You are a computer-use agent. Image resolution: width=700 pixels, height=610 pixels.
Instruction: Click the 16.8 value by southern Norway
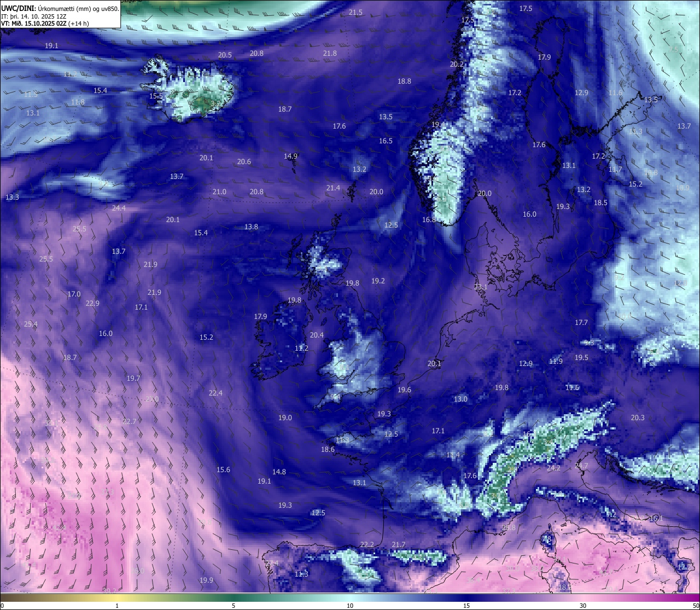429,219
